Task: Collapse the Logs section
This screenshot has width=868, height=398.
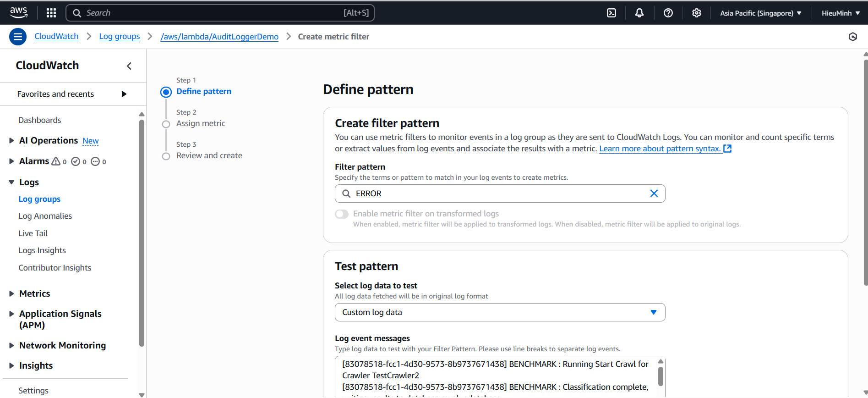Action: click(x=11, y=182)
